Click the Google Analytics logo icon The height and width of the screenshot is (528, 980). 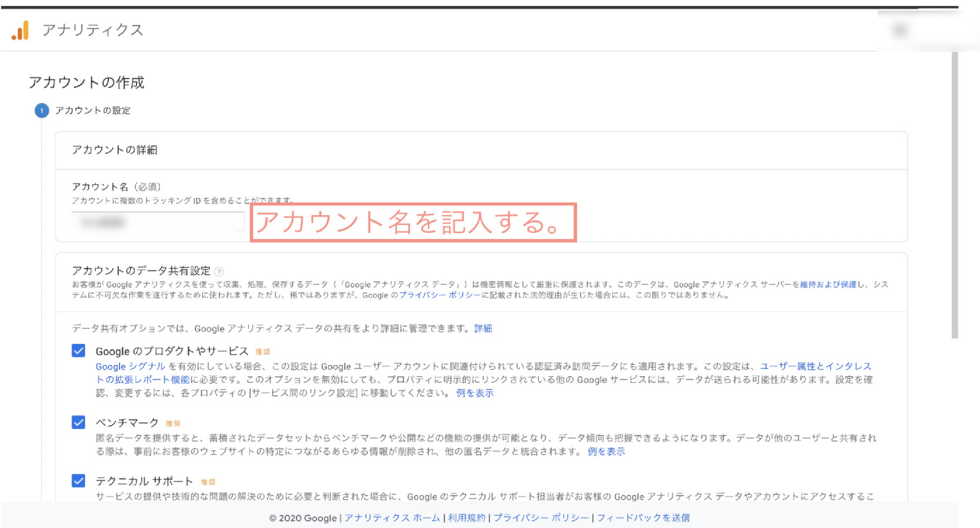click(21, 29)
